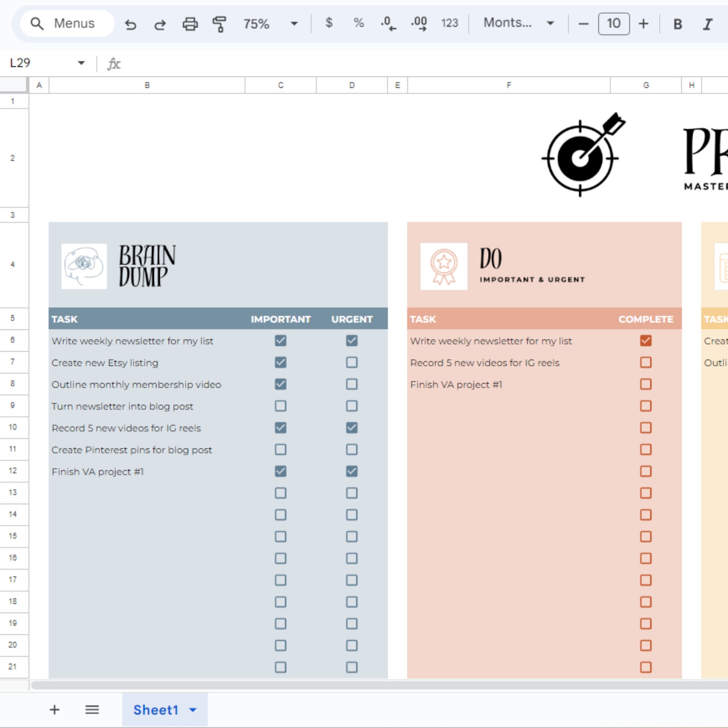Check the Urgent checkbox for Create new Etsy listing
This screenshot has height=728, width=728.
pyautogui.click(x=352, y=362)
